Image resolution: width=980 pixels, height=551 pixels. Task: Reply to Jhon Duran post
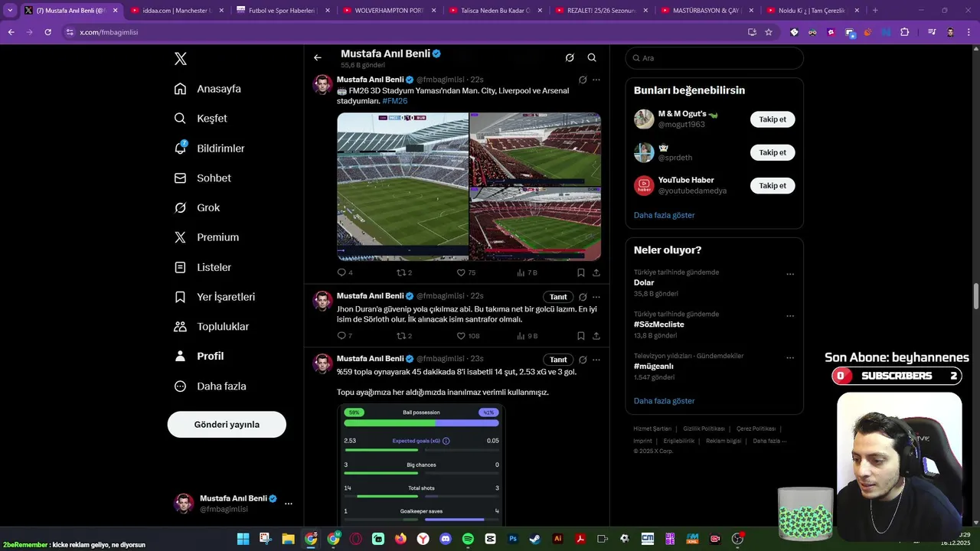tap(345, 336)
